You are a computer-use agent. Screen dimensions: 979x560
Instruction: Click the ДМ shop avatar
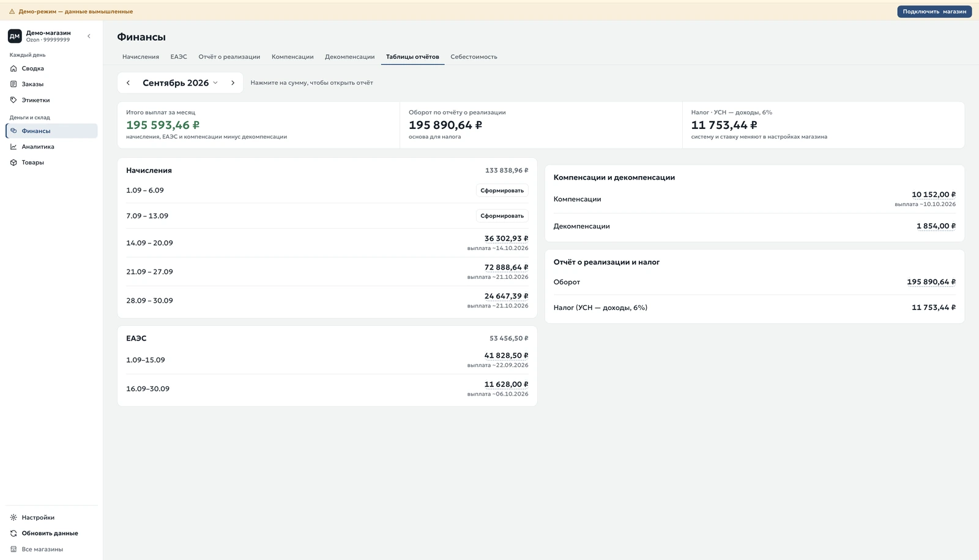coord(15,36)
